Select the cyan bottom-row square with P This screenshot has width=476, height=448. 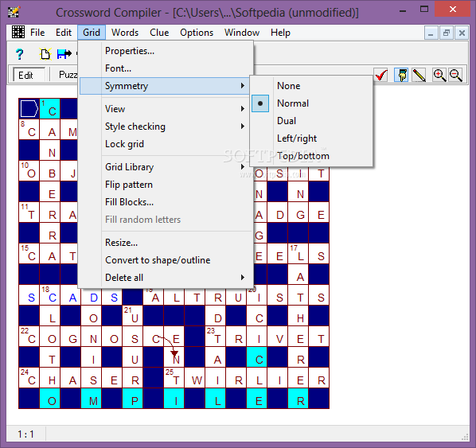tap(133, 399)
